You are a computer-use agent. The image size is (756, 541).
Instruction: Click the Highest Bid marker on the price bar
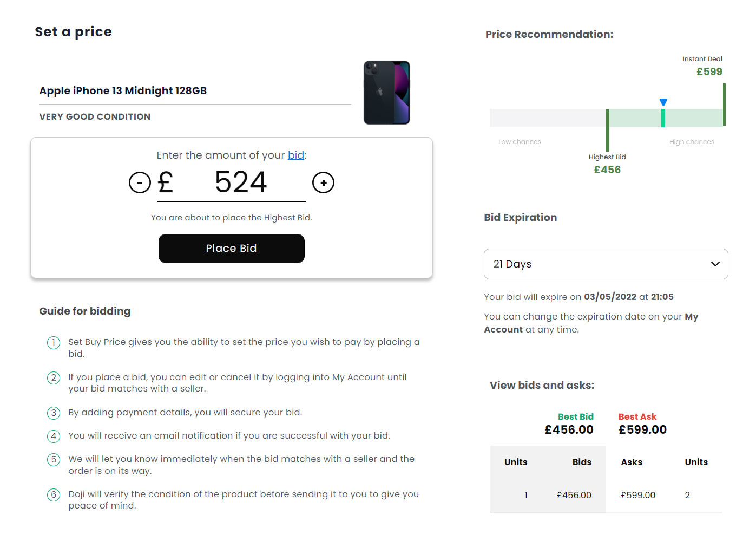click(608, 129)
